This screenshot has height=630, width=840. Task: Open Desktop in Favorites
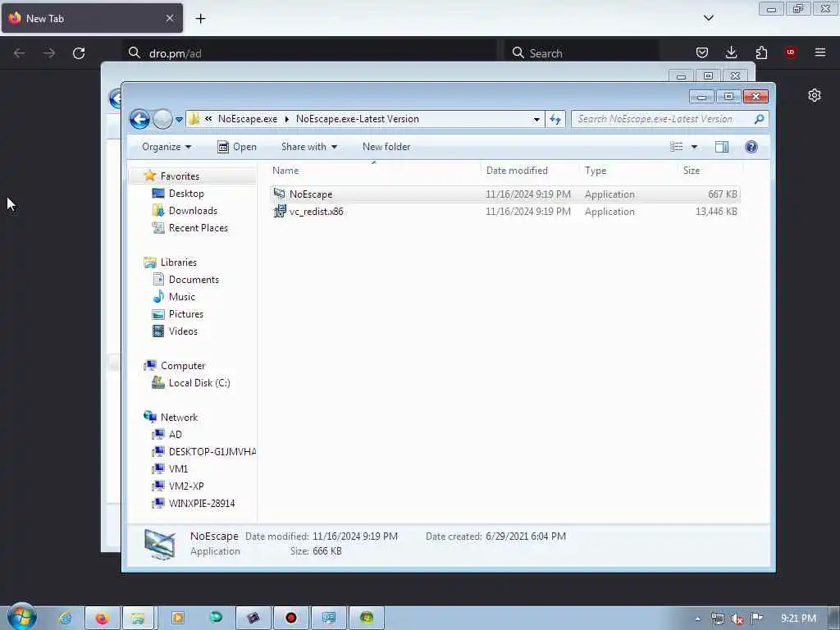[x=186, y=194]
